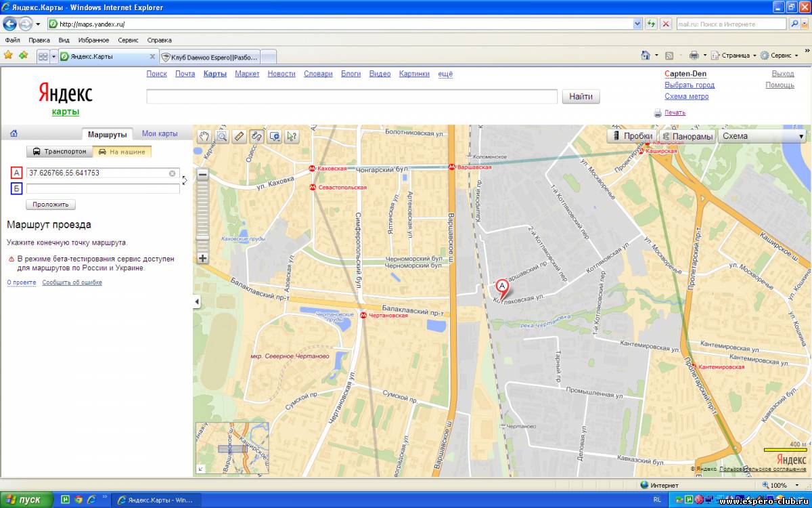Click the Найти search button

pyautogui.click(x=581, y=97)
